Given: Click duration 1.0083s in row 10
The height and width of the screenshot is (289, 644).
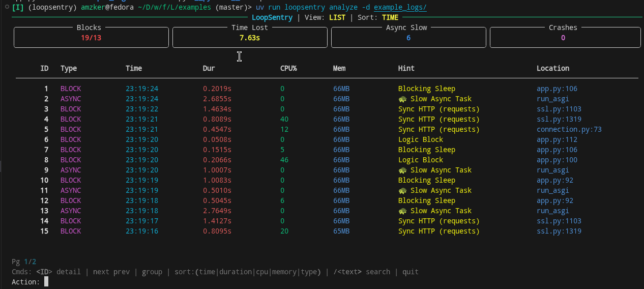Looking at the screenshot, I should click(217, 180).
